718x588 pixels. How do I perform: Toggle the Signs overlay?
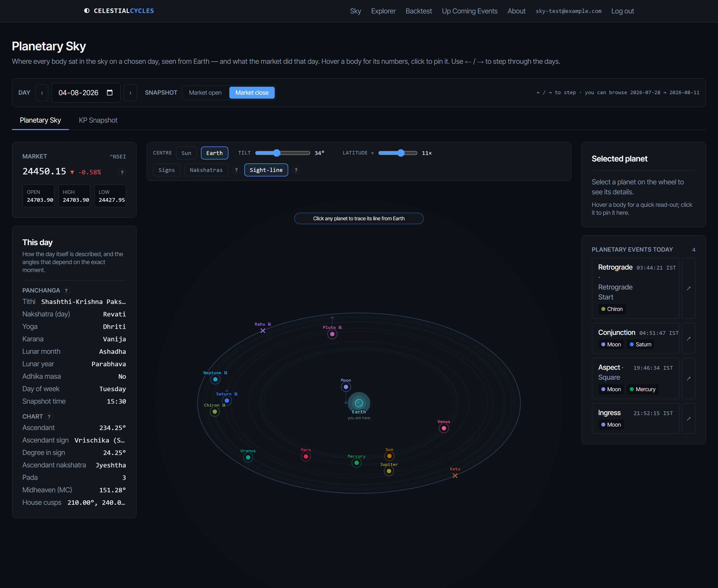click(166, 170)
